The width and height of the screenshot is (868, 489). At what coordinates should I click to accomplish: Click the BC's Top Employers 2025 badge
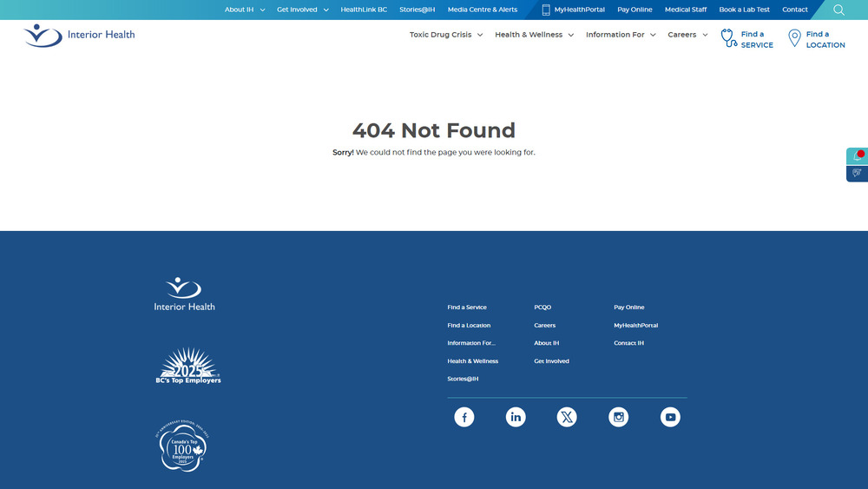click(187, 366)
